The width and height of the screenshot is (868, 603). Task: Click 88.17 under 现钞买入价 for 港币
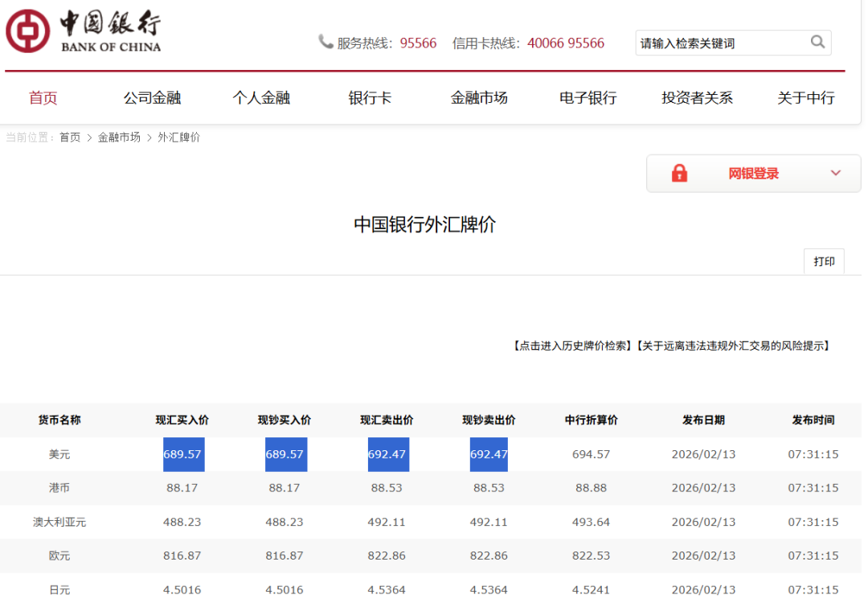click(285, 488)
